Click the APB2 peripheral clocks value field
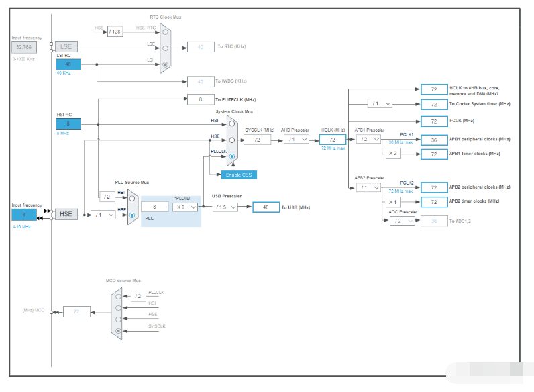 pos(434,187)
